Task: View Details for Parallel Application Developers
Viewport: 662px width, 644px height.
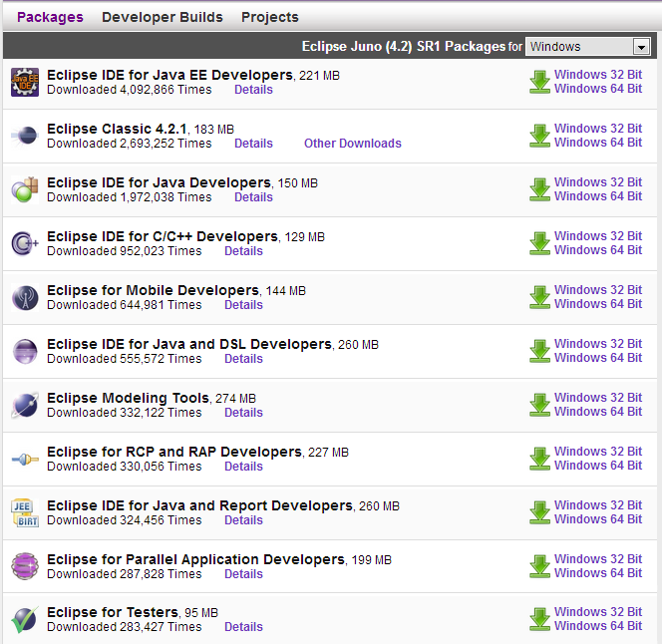Action: click(x=243, y=574)
